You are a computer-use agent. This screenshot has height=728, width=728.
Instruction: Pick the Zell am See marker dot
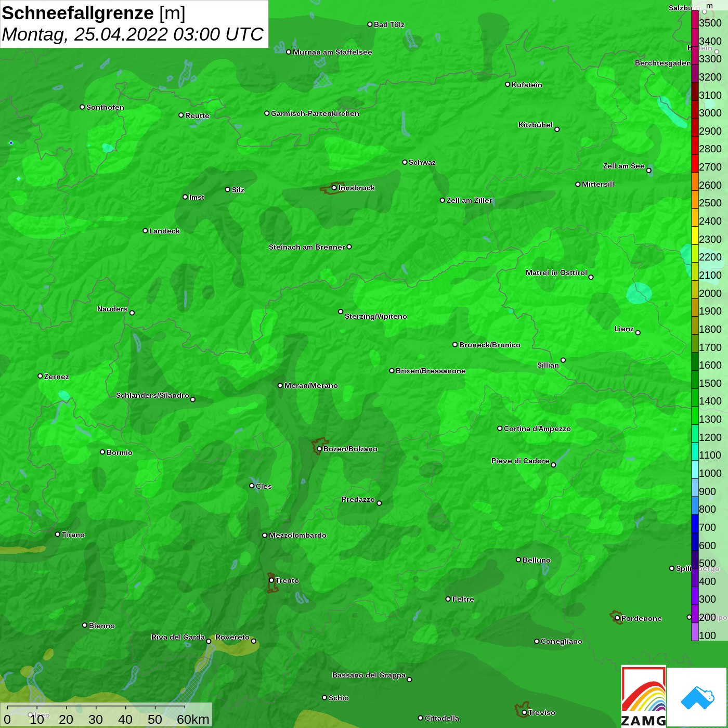coord(648,170)
